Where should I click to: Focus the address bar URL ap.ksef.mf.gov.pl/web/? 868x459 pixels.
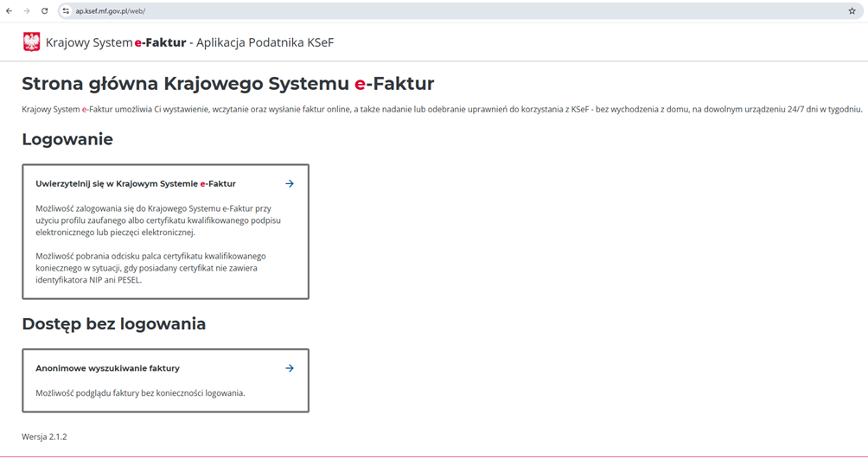click(111, 11)
